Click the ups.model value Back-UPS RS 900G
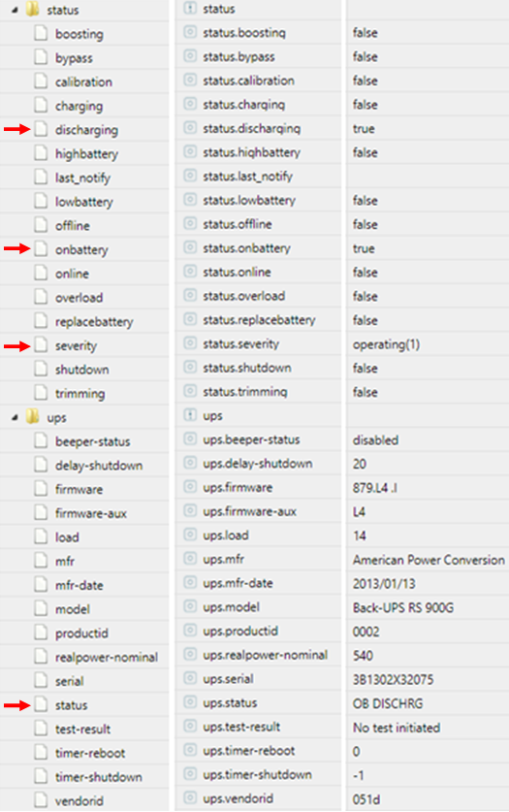This screenshot has width=509, height=812. pos(403,607)
